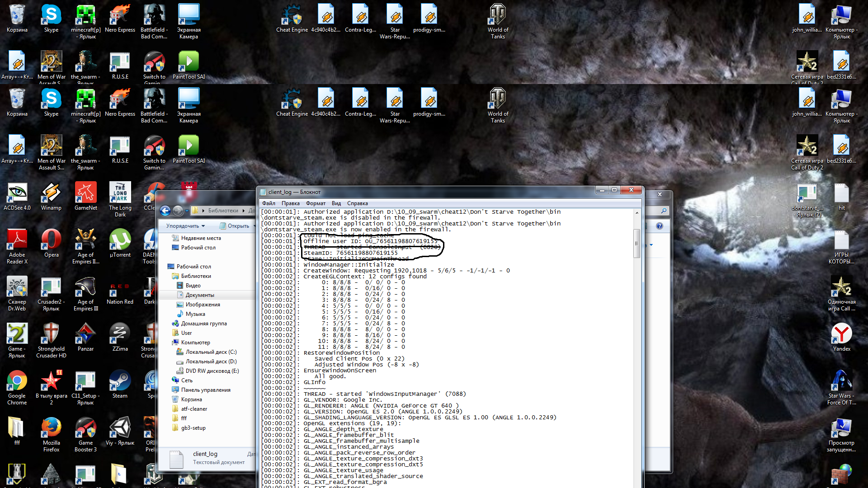Select Документы in the navigation tree
This screenshot has width=868, height=488.
click(x=200, y=295)
